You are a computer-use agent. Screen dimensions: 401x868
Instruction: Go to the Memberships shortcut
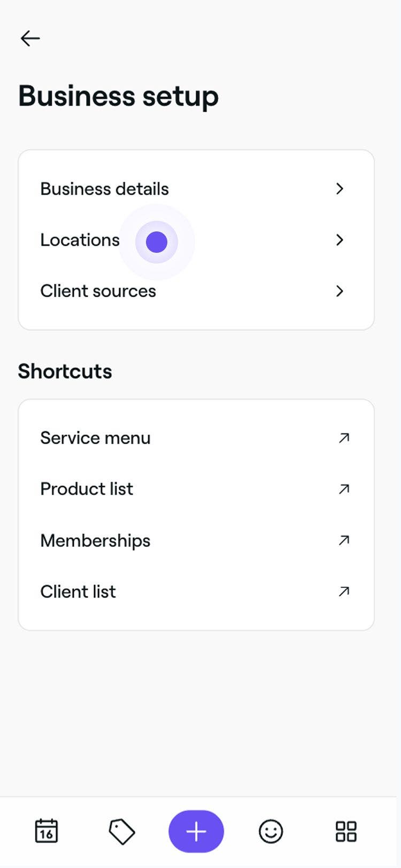pyautogui.click(x=96, y=540)
